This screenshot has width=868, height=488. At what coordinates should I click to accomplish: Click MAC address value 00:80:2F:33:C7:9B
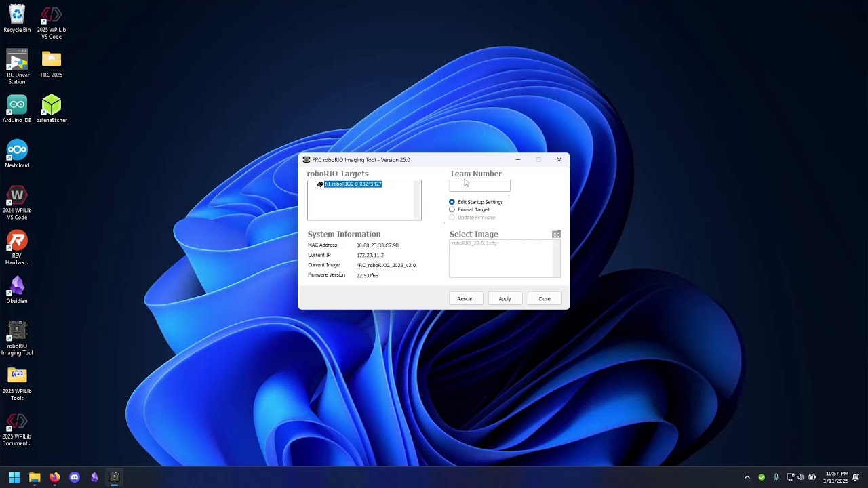(x=378, y=245)
